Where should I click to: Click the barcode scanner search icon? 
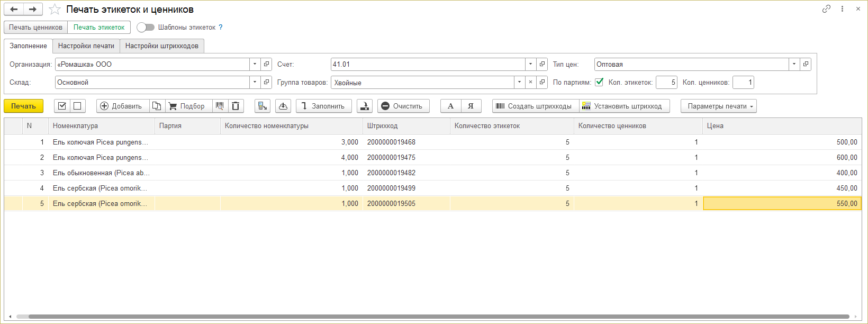tap(220, 106)
